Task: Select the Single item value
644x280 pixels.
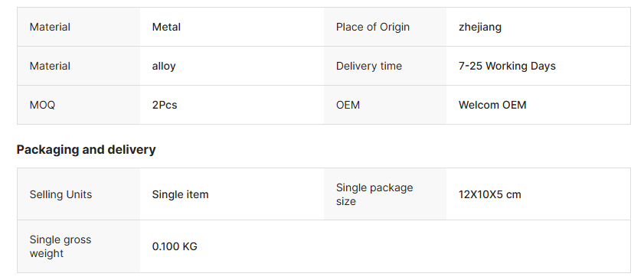Action: coord(180,194)
